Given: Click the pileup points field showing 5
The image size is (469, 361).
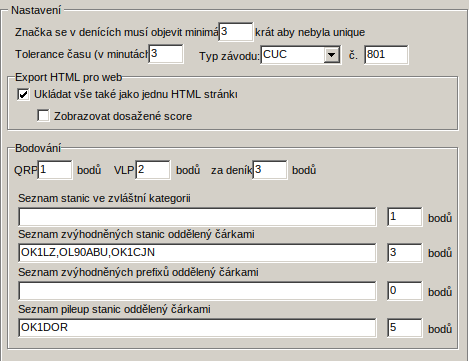Looking at the screenshot, I should point(405,328).
